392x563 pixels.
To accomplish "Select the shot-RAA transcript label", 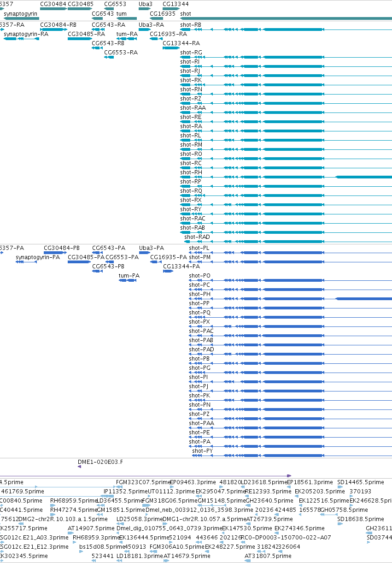I will (193, 108).
